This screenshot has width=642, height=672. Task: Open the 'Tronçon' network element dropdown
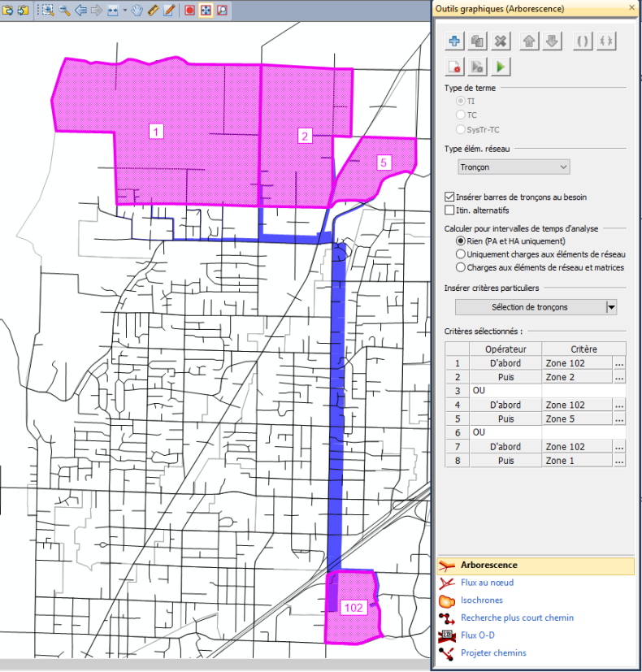point(512,167)
